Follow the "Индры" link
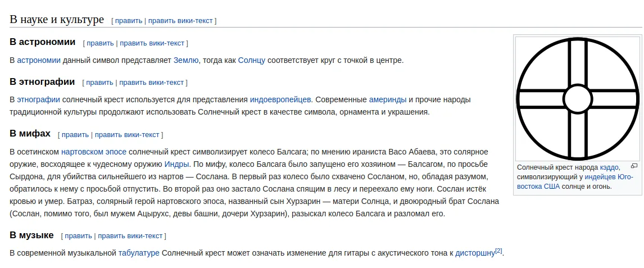Screen dimensions: 644x268 [176, 164]
